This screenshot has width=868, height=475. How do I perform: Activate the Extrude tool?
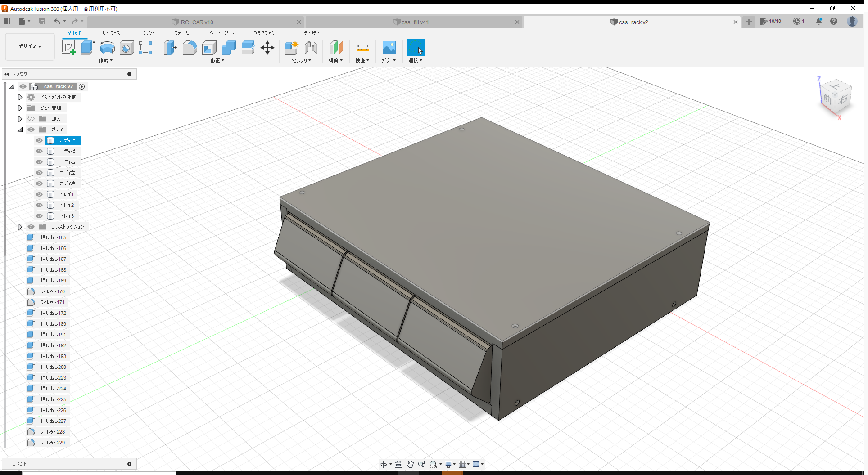[x=88, y=47]
